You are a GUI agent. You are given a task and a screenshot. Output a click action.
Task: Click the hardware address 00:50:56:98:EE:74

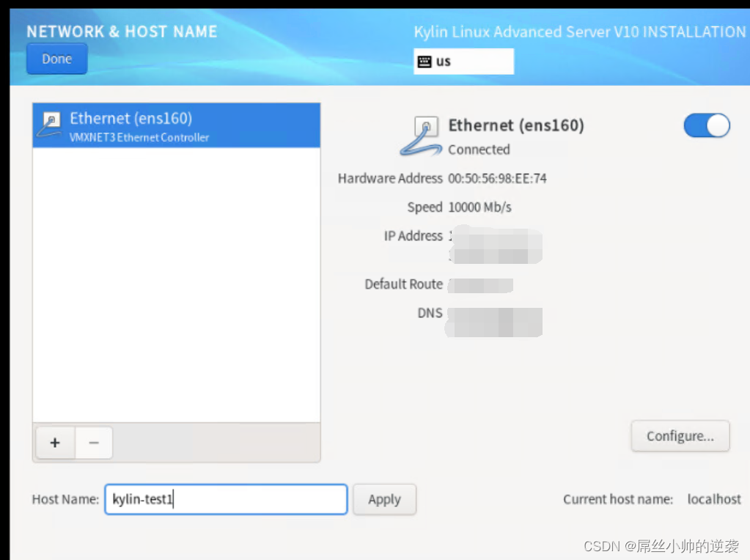[x=498, y=178]
